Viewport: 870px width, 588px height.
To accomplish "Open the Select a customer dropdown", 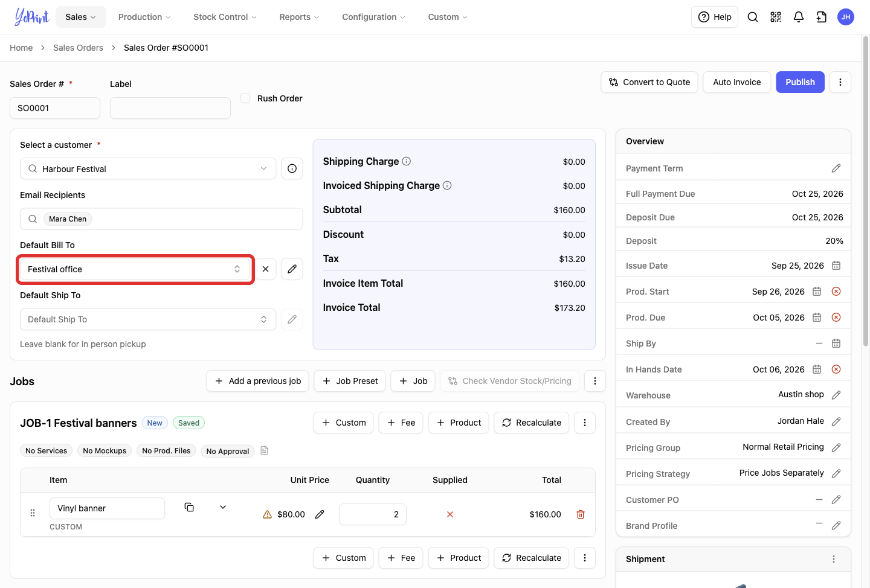I will point(148,168).
